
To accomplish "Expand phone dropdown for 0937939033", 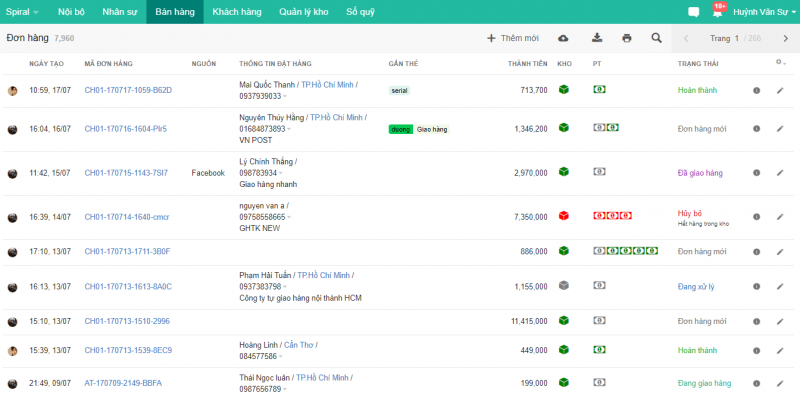I will [x=285, y=96].
